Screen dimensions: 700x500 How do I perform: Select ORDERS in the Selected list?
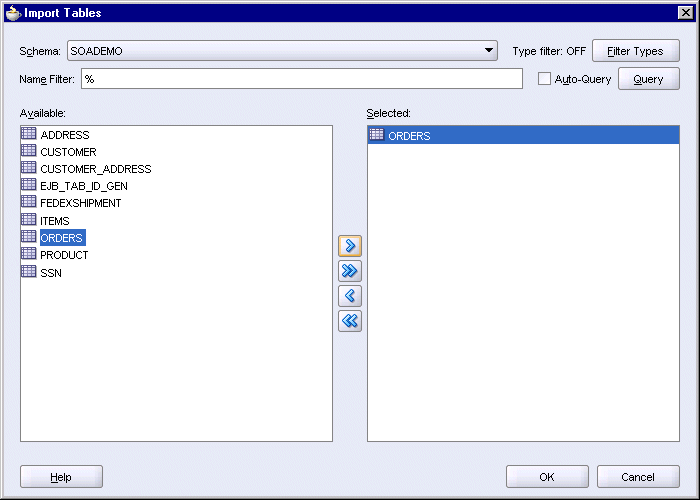coord(523,135)
